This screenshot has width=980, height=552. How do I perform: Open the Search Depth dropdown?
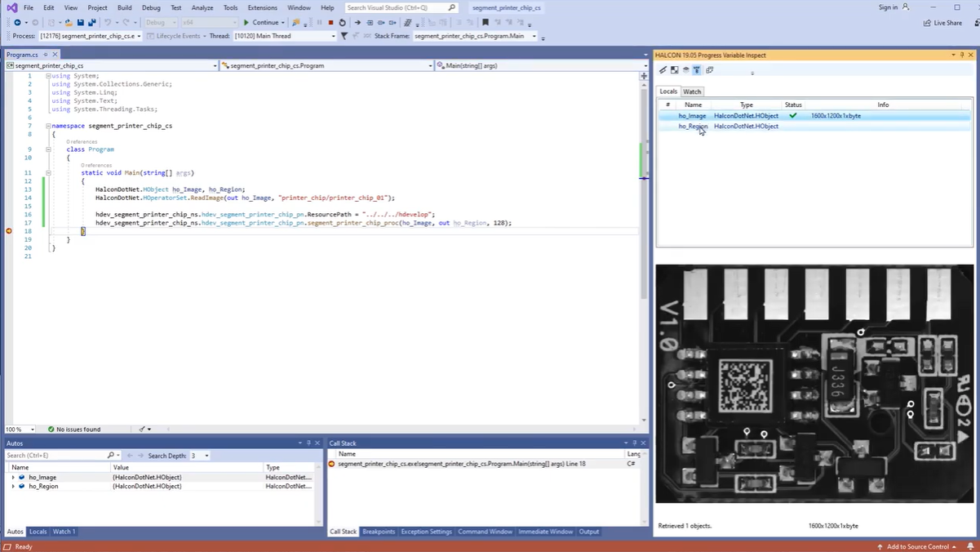206,456
